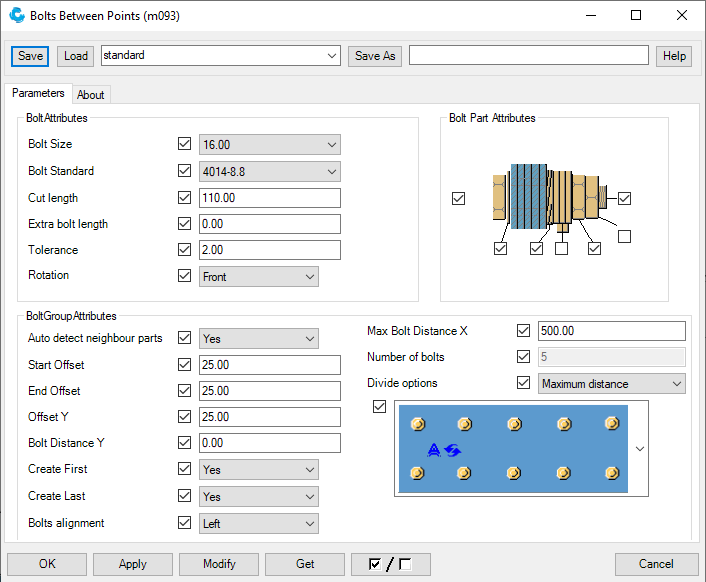Click the Load button
The width and height of the screenshot is (706, 582).
76,56
